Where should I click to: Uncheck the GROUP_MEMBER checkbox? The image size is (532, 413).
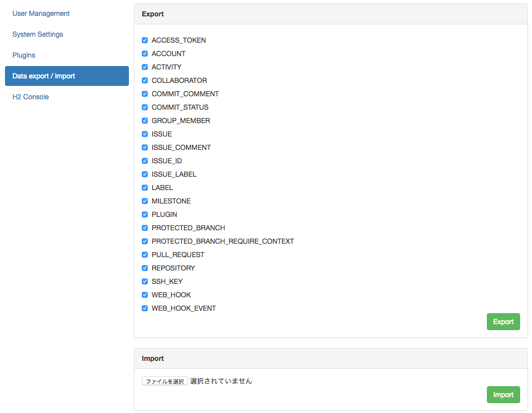[x=144, y=120]
